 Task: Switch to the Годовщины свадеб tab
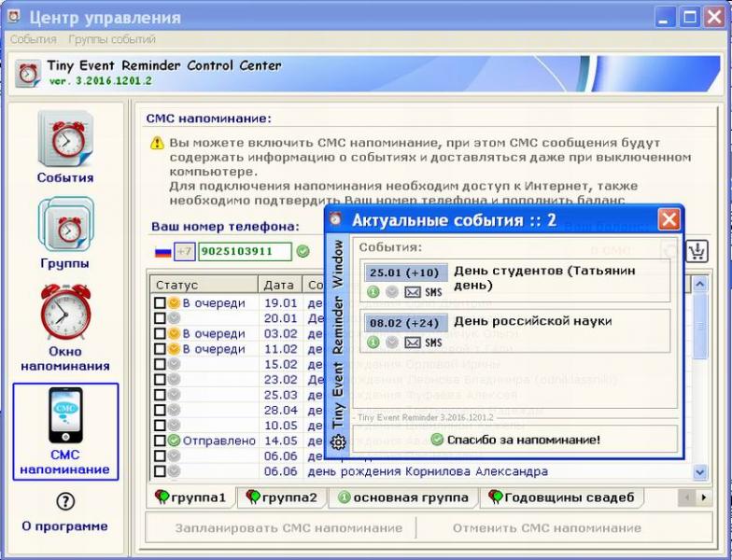[x=562, y=497]
